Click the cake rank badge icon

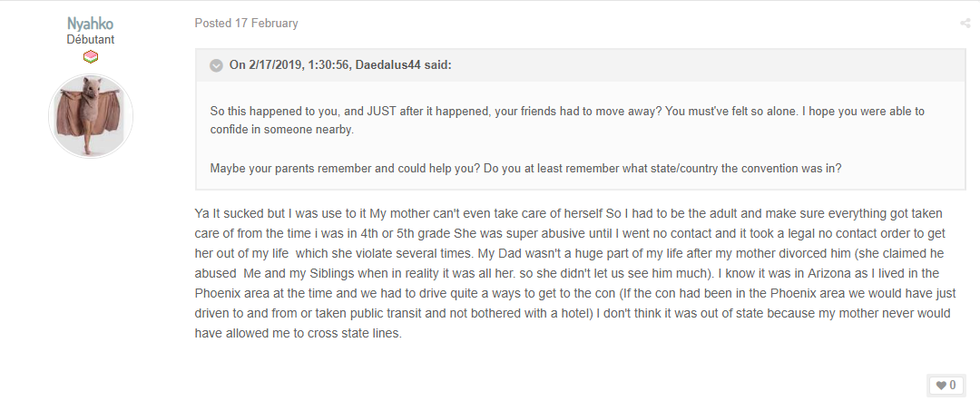91,57
